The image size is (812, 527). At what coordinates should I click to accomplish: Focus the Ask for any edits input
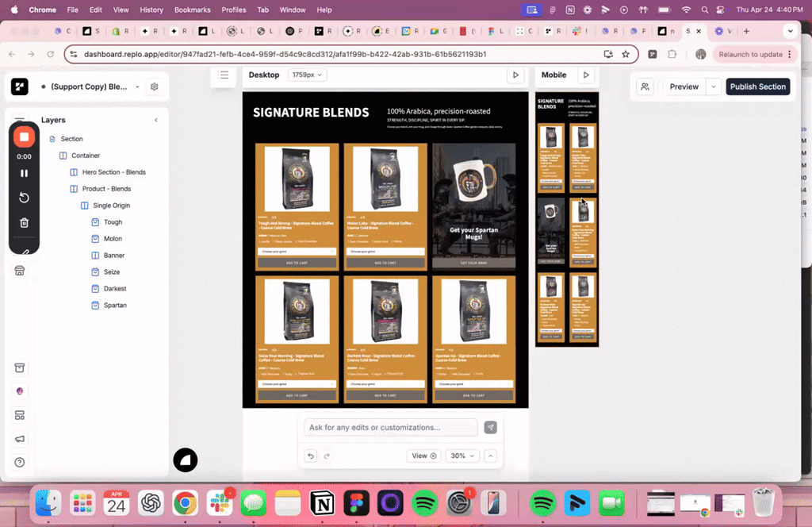[391, 428]
